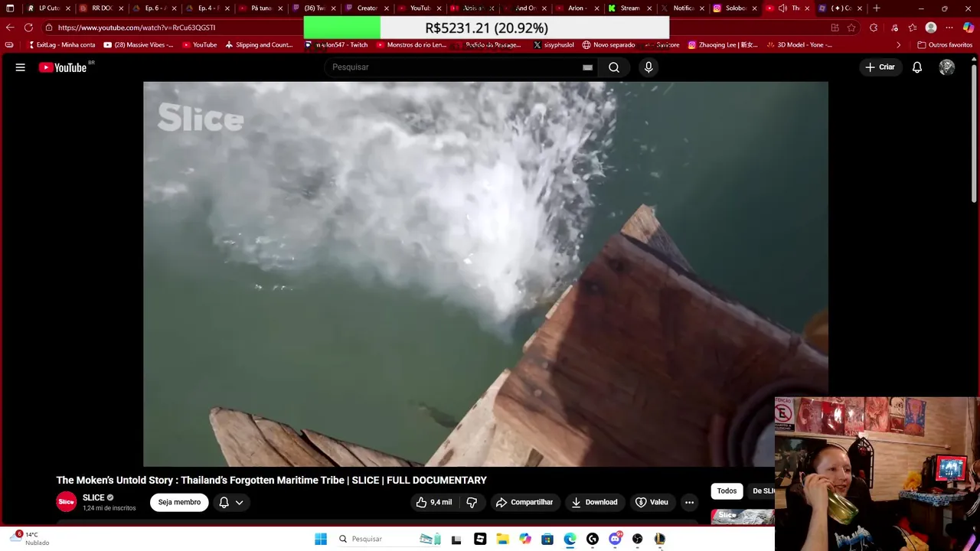Viewport: 980px width, 551px height.
Task: Open the browser profile icon
Action: click(931, 28)
